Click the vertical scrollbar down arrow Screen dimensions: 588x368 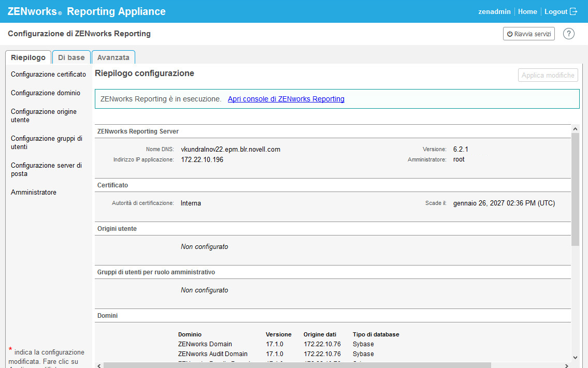575,357
